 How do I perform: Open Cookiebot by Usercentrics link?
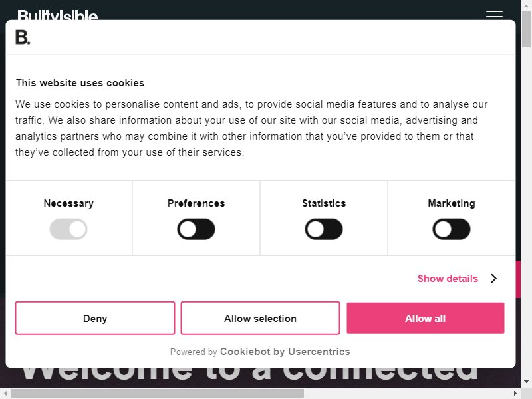click(285, 352)
